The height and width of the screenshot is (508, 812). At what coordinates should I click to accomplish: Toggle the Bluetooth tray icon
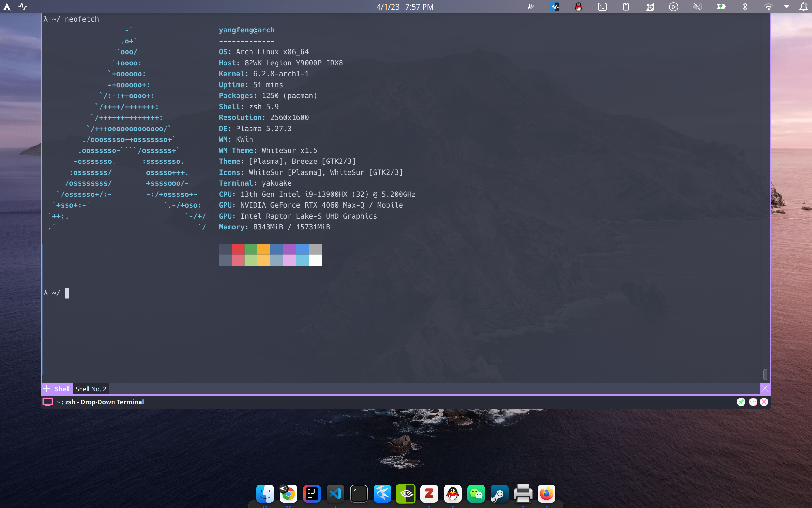point(744,7)
